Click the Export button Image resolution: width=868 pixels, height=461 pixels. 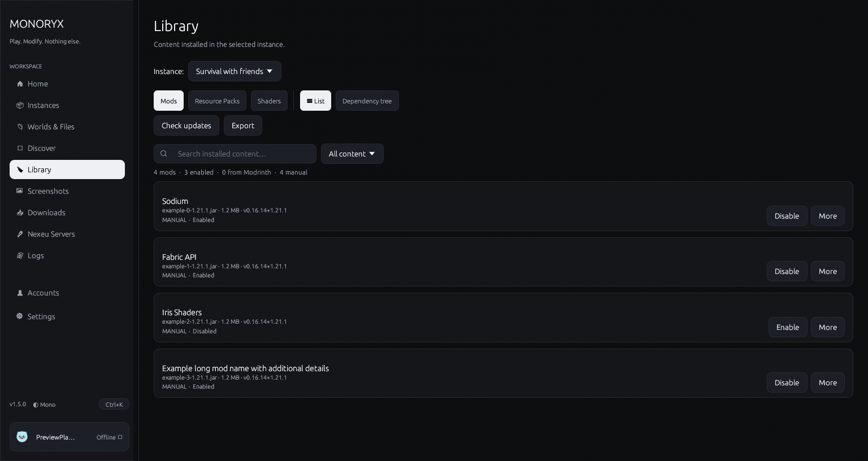click(243, 125)
